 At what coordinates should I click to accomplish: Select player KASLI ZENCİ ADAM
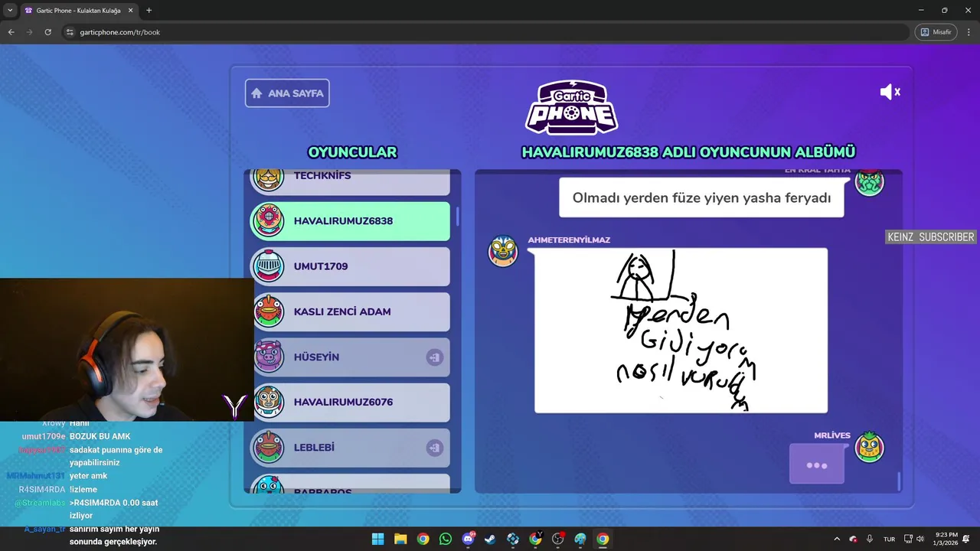351,311
